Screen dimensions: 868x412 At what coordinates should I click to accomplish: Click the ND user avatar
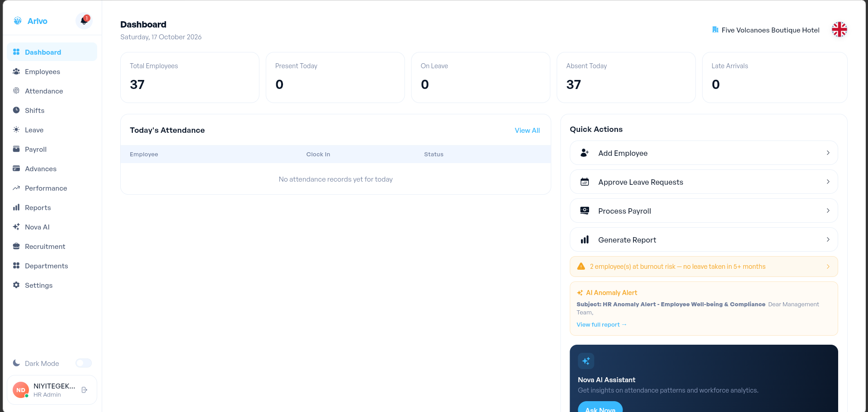coord(21,390)
